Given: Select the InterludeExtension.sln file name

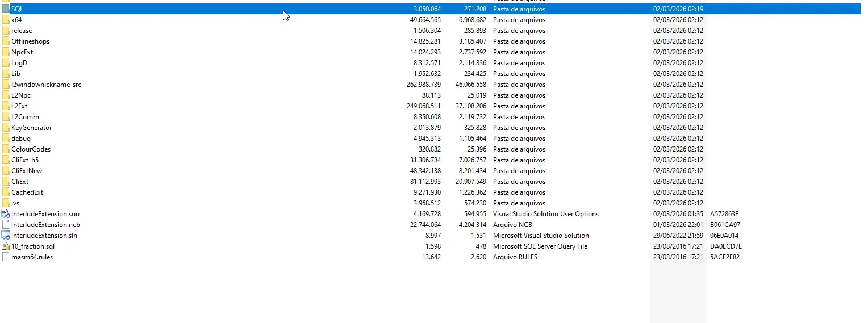Looking at the screenshot, I should 44,236.
